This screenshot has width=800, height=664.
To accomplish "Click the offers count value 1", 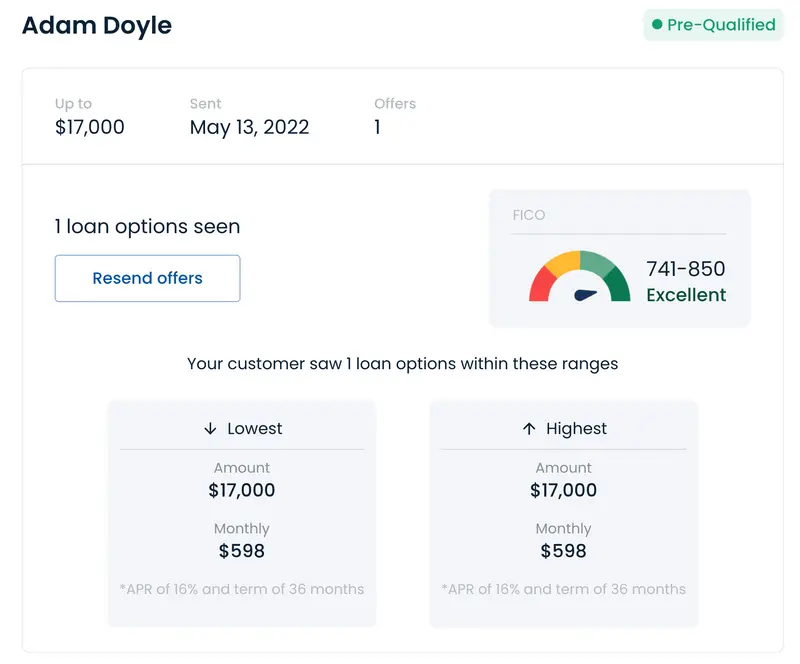I will 377,127.
